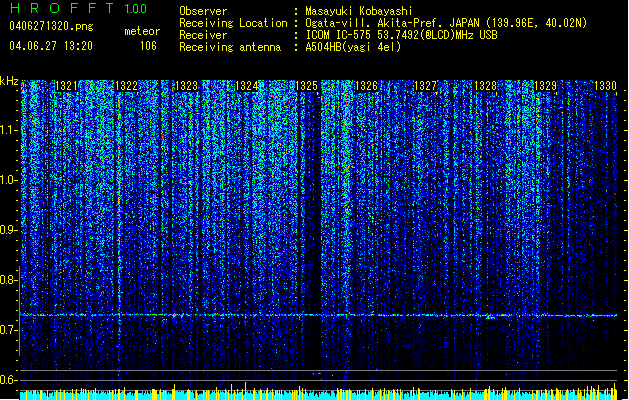
Task: Click the meteor count 106
Action: click(x=148, y=46)
